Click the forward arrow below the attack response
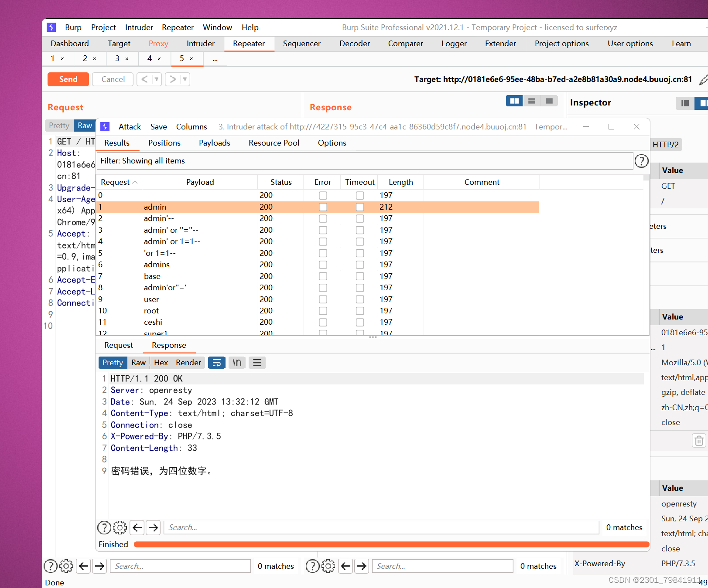708x588 pixels. (153, 527)
